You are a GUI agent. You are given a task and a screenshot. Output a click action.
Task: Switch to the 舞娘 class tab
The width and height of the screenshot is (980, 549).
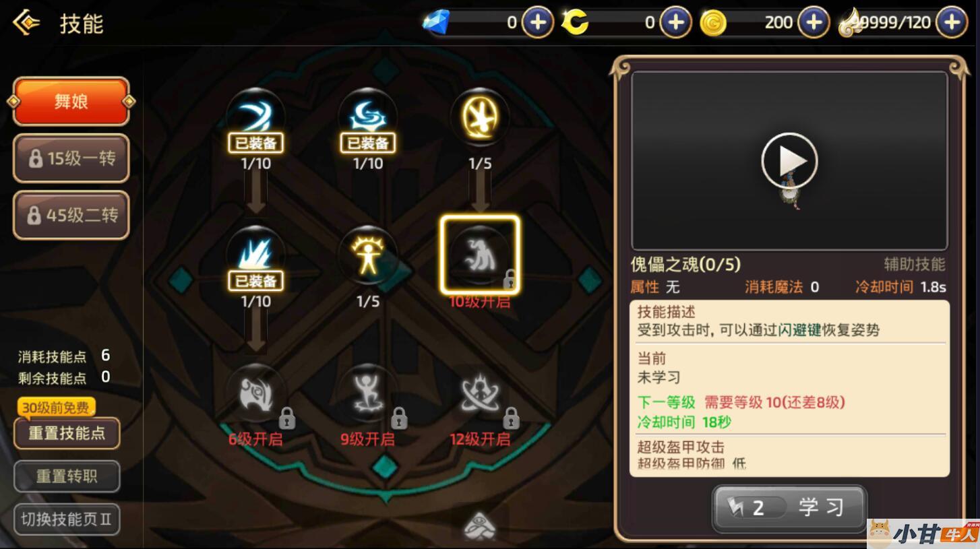(71, 102)
